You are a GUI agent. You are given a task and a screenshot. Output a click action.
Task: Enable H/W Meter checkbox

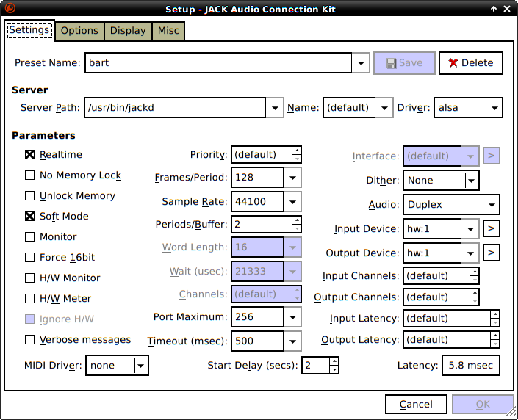tap(29, 299)
